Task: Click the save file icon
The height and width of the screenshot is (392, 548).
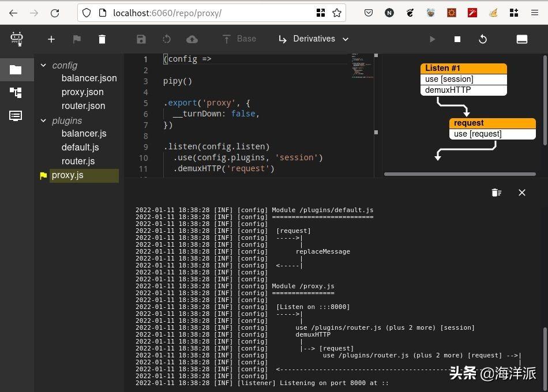Action: click(x=141, y=39)
